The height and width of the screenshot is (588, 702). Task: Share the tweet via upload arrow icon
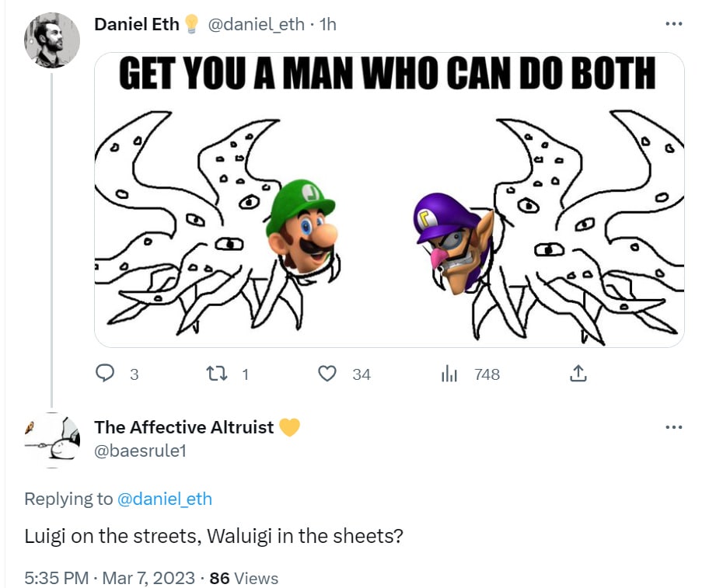point(578,373)
